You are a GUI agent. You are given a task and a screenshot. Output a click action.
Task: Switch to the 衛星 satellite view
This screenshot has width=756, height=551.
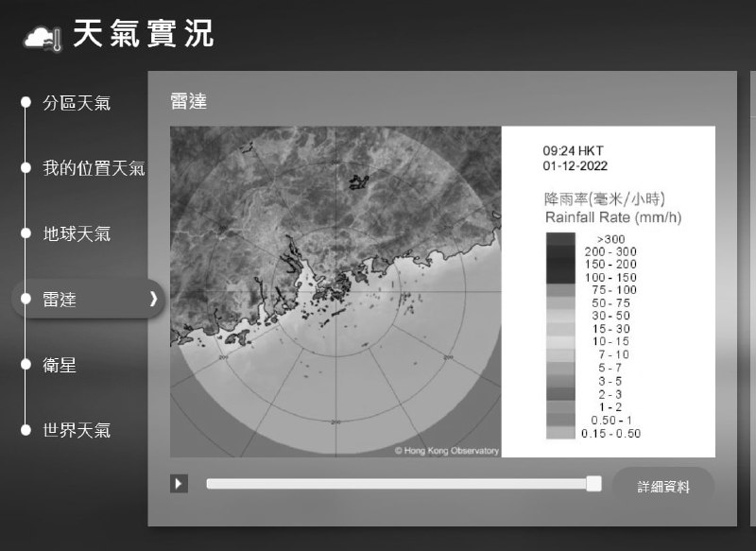(59, 366)
